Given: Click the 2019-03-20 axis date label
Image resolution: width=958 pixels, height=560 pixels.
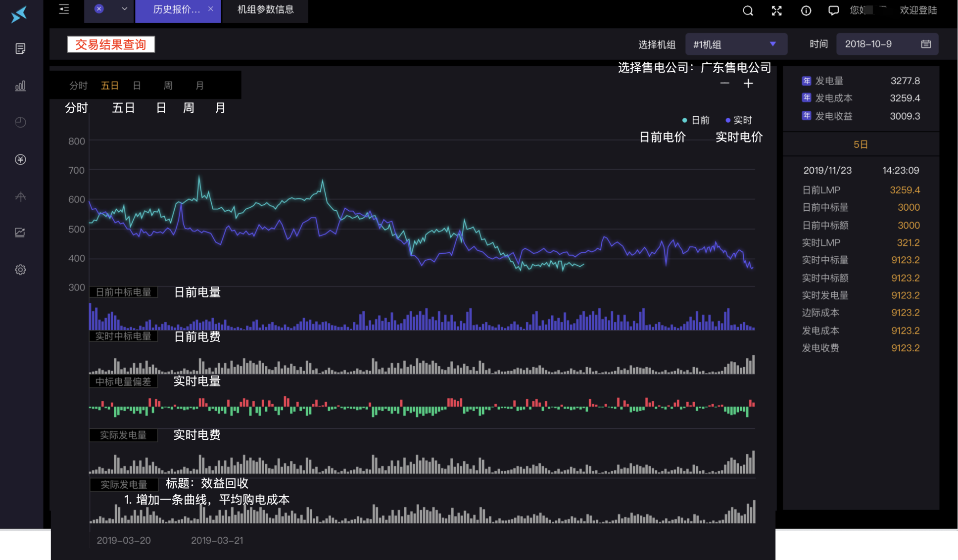Looking at the screenshot, I should [x=124, y=540].
